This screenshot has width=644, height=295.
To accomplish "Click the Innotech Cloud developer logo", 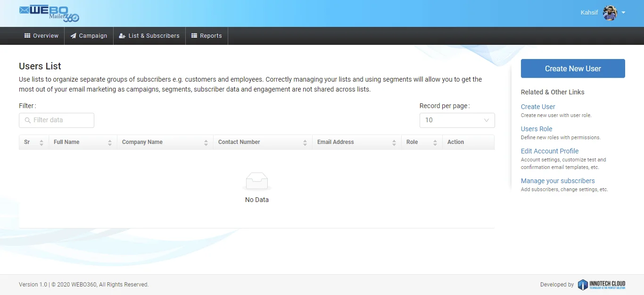I will click(602, 285).
